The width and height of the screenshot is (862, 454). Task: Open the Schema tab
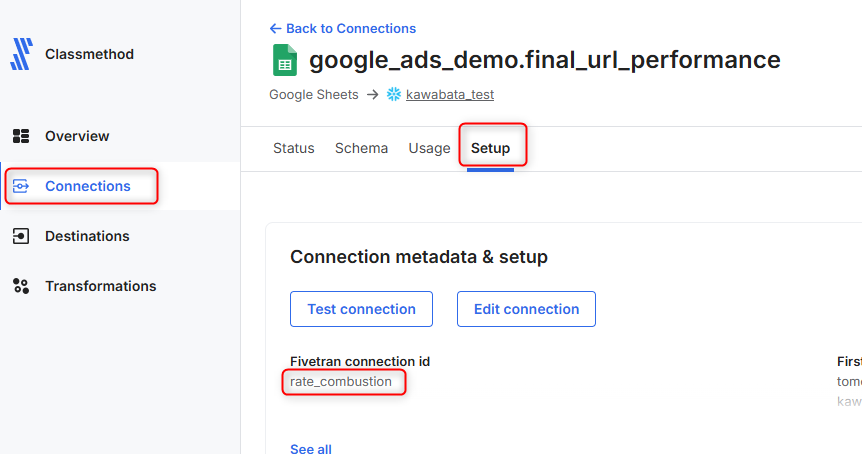click(x=361, y=148)
